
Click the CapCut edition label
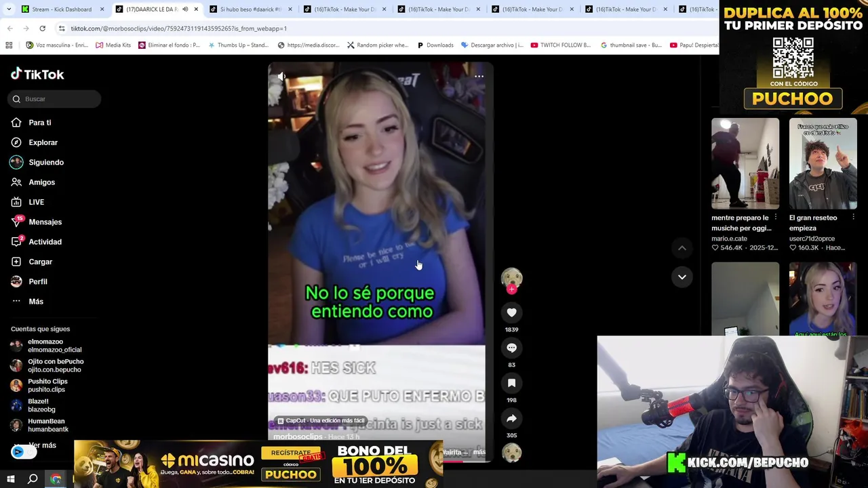tap(321, 421)
